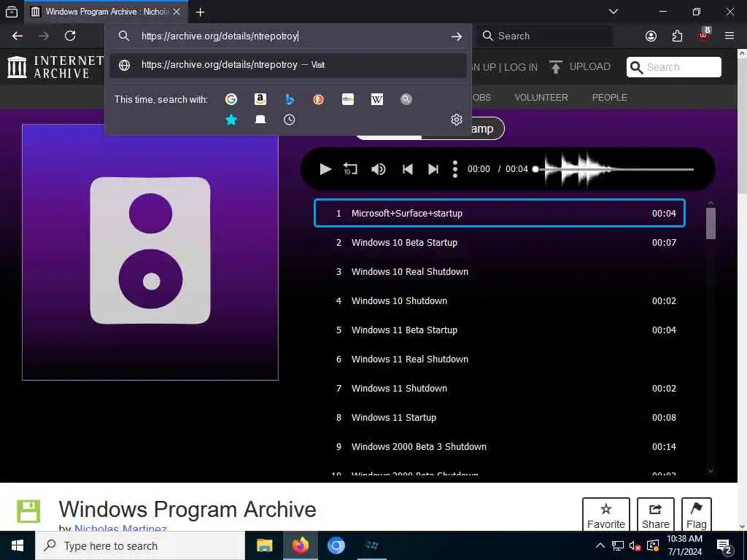Open player's three-dot more options menu

coord(455,169)
